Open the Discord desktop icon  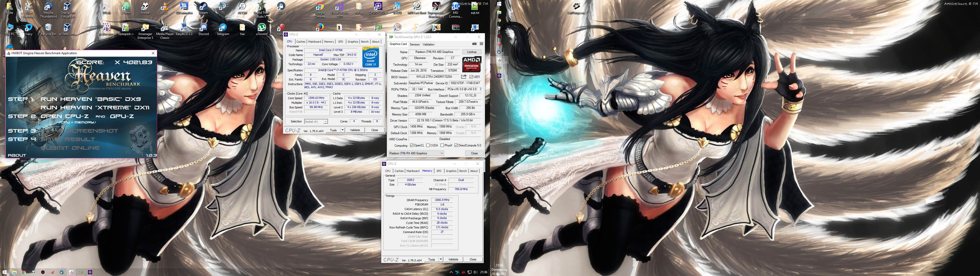point(204,29)
